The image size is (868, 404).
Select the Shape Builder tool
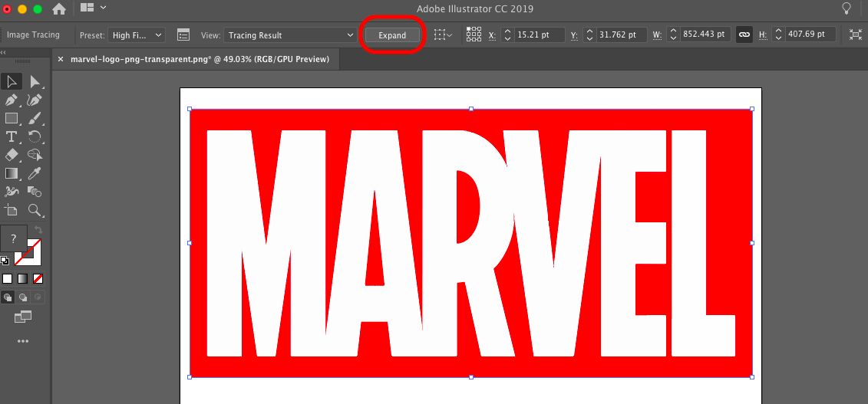pyautogui.click(x=35, y=155)
